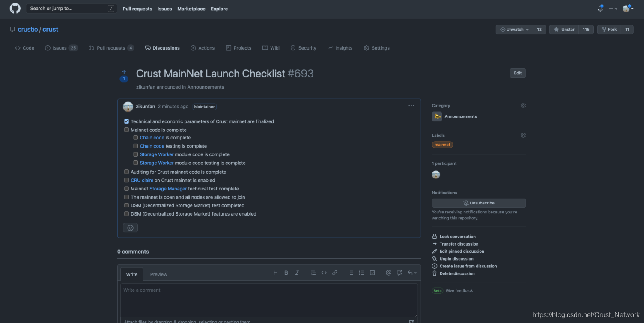This screenshot has height=323, width=644.
Task: Reference an issue with cross-reference icon
Action: point(400,273)
